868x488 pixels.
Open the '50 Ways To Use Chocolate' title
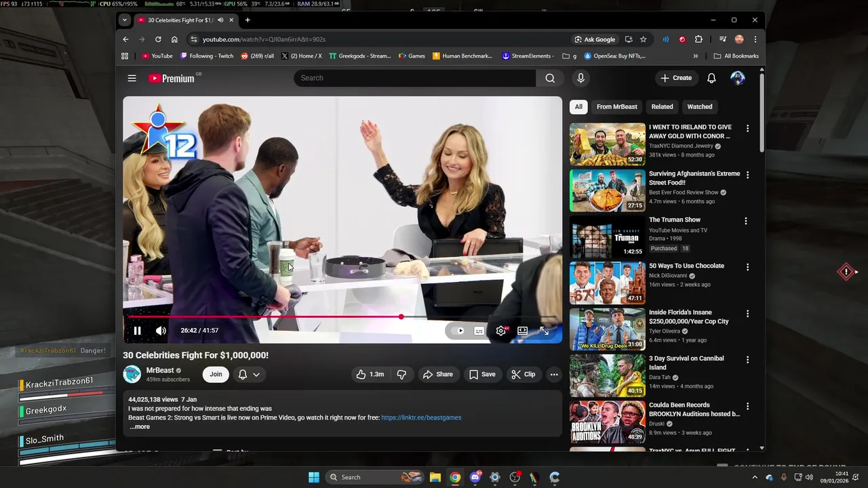pos(686,266)
